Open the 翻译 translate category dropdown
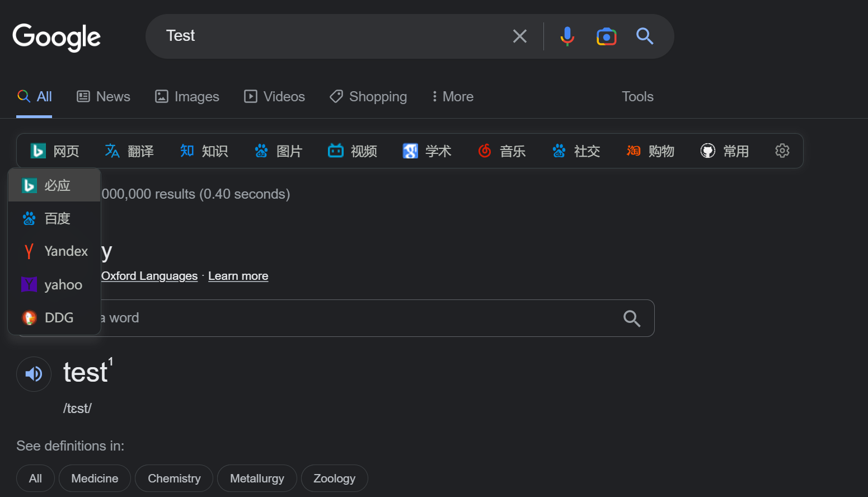Viewport: 868px width, 497px height. pyautogui.click(x=129, y=151)
